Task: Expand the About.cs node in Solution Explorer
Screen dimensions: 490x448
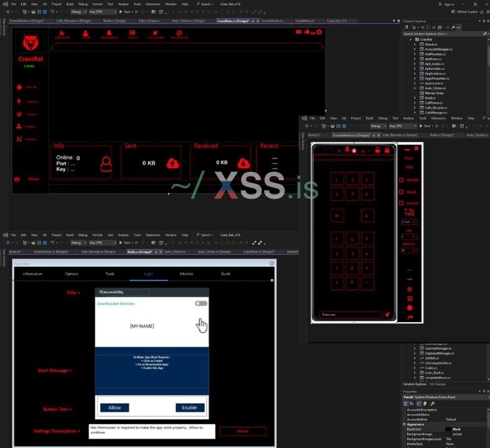Action: point(415,44)
